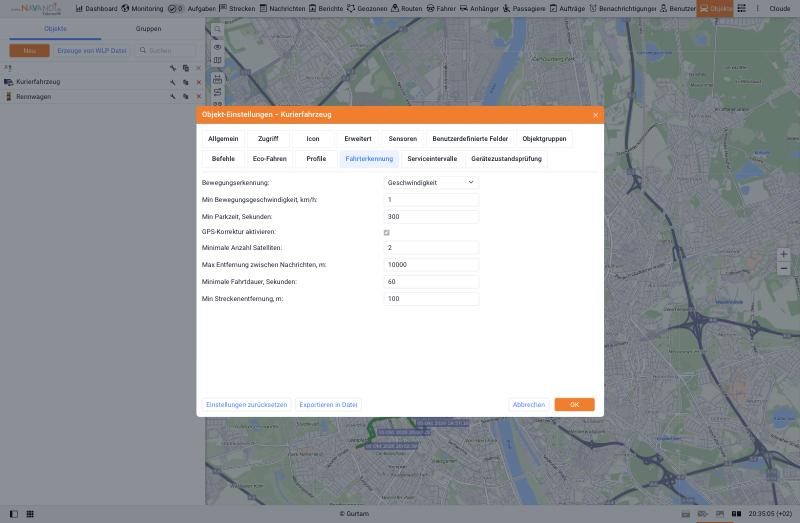Click the copy icon for Kurierfahrzeug
The width and height of the screenshot is (800, 523).
click(186, 82)
